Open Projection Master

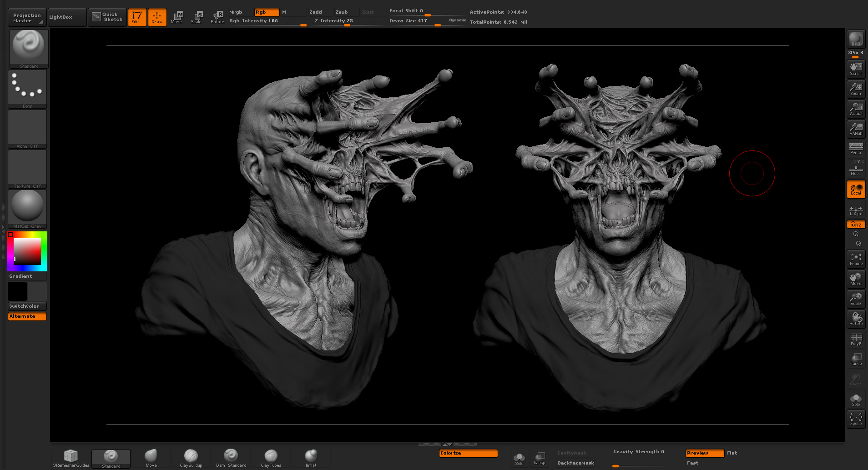tap(27, 18)
